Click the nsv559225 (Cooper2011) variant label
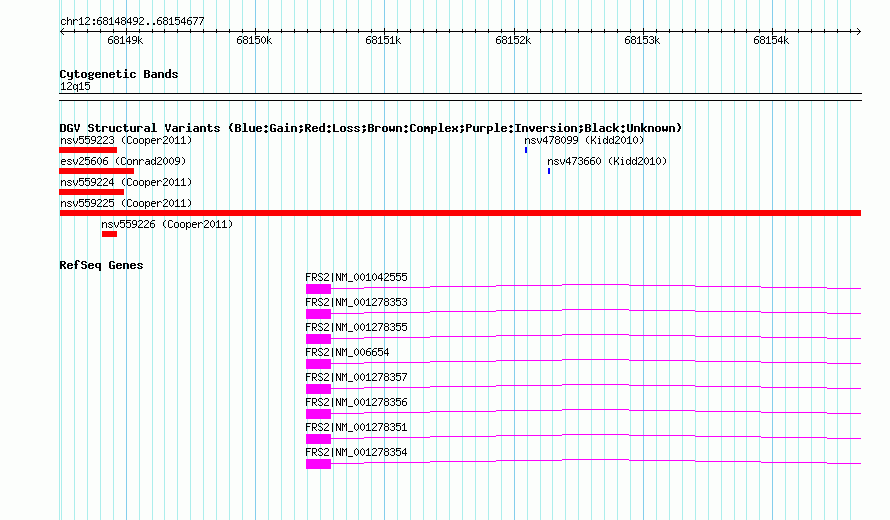This screenshot has width=890, height=520. pos(126,203)
